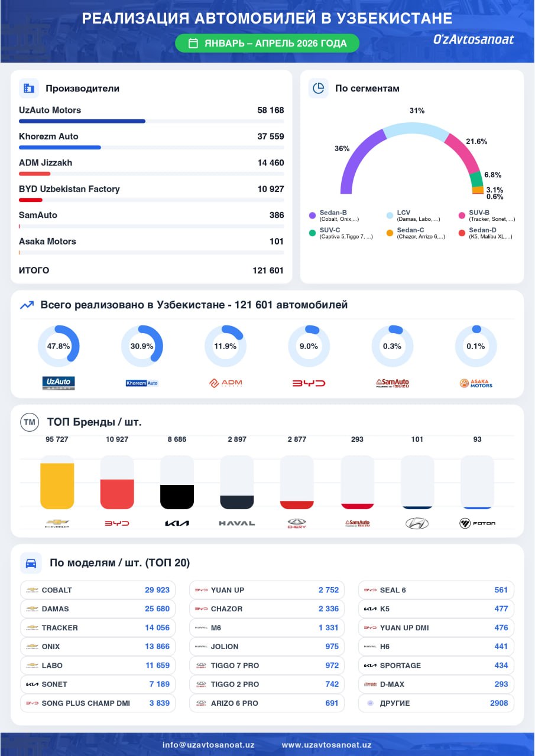The image size is (535, 756).
Task: Click the Hyundai logo in brands chart
Action: 417,523
